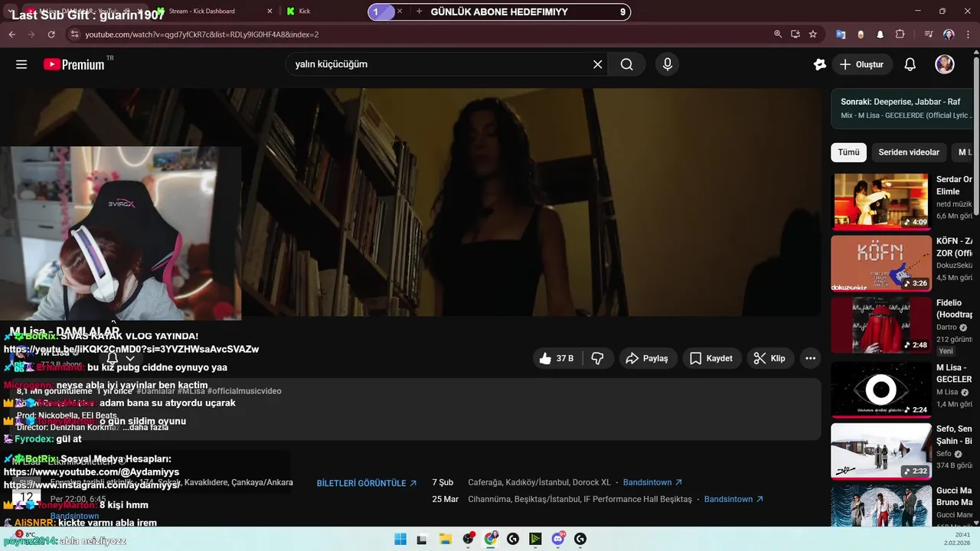Image resolution: width=980 pixels, height=551 pixels.
Task: Open KÖFN video thumbnail 3:26
Action: pyautogui.click(x=880, y=263)
